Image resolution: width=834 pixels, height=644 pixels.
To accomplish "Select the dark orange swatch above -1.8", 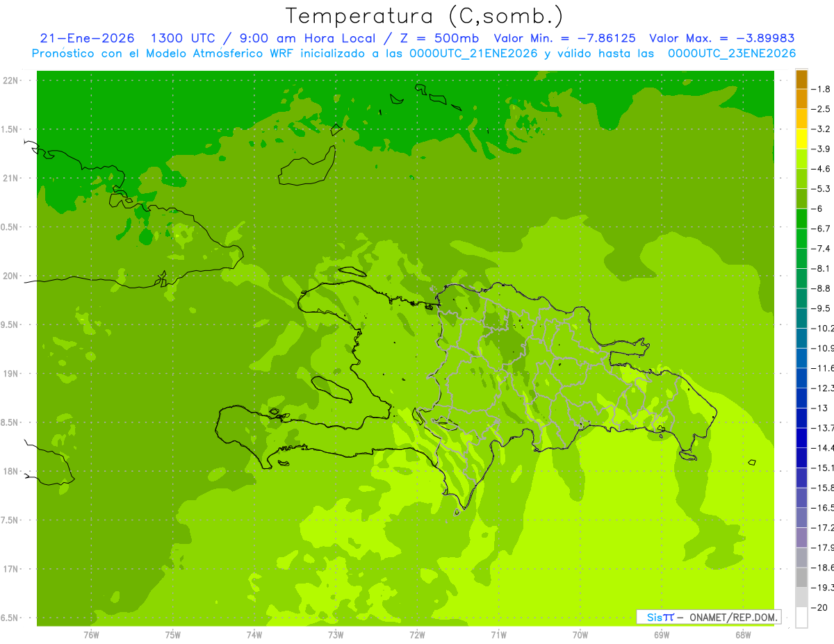I will [x=801, y=79].
